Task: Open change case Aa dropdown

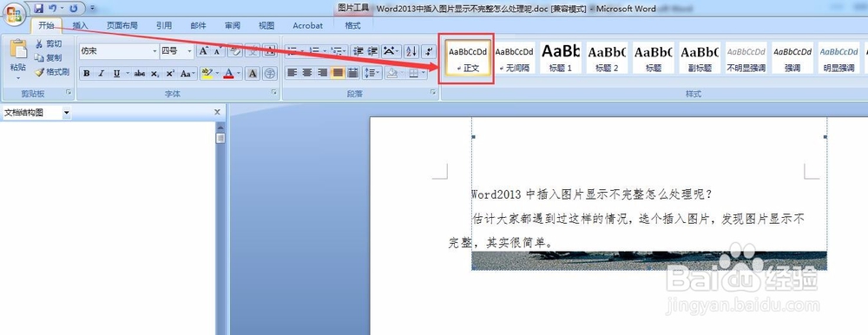Action: click(x=187, y=74)
